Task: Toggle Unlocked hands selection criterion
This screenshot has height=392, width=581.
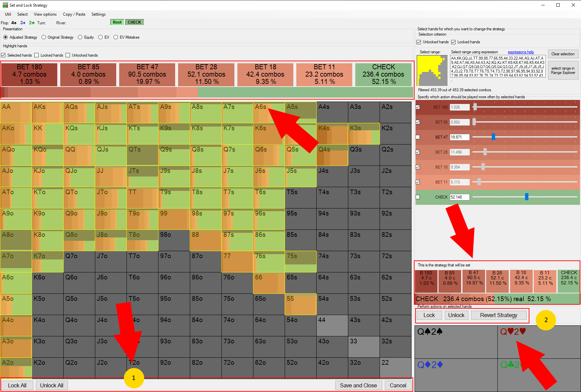Action: tap(419, 42)
